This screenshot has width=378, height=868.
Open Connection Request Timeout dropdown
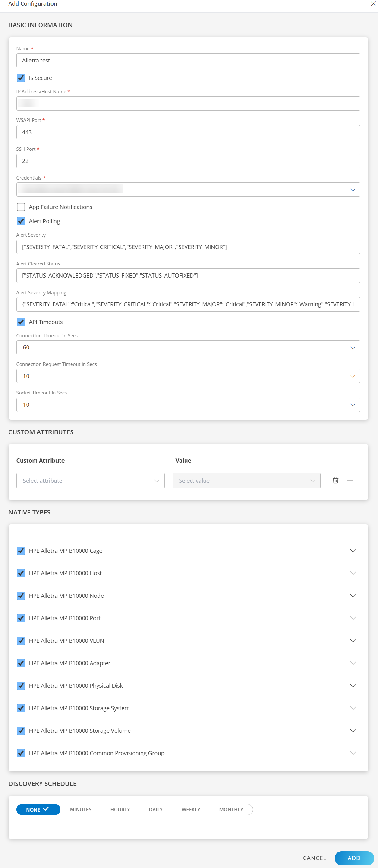(x=188, y=376)
